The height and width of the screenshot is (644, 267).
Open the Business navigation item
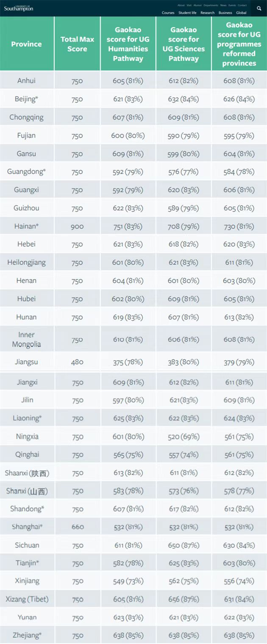(225, 13)
